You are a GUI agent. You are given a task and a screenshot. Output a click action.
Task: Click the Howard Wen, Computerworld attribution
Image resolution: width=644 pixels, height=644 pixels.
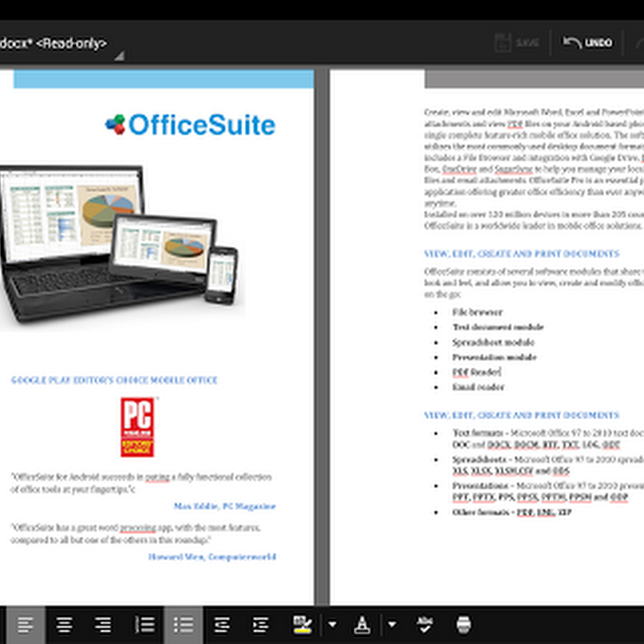coord(212,557)
